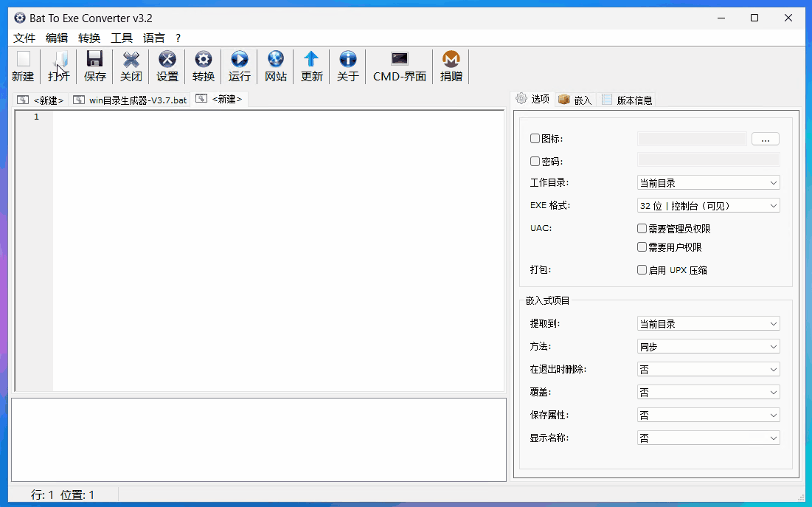Click into the password field
Viewport: 812px width, 507px height.
(x=708, y=159)
